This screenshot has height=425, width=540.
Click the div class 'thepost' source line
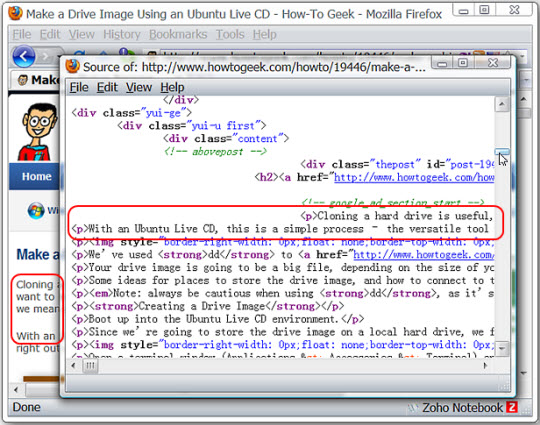(x=397, y=164)
